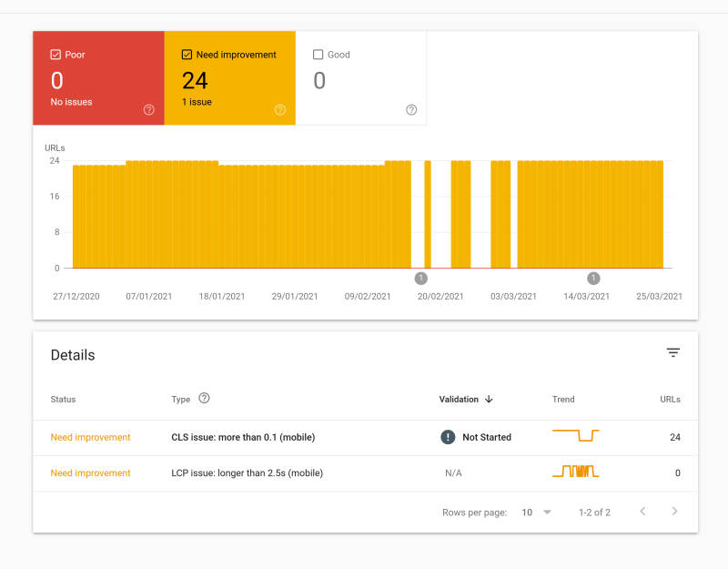This screenshot has width=728, height=569.
Task: Click the URLs count of 24
Action: point(675,437)
